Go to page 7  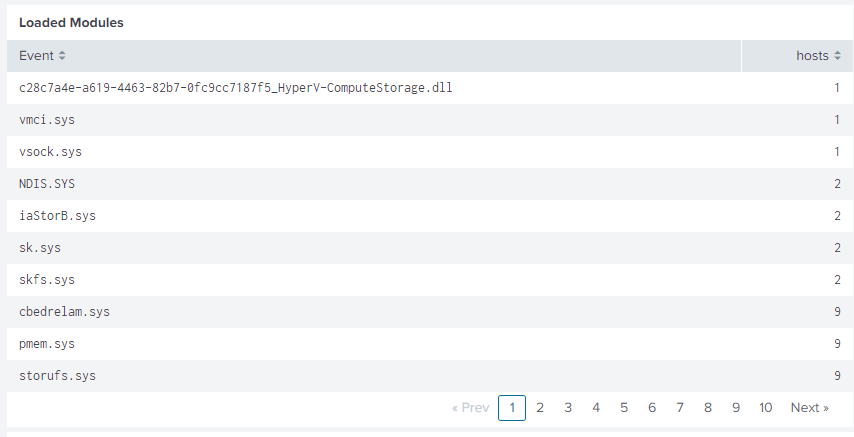[x=680, y=408]
